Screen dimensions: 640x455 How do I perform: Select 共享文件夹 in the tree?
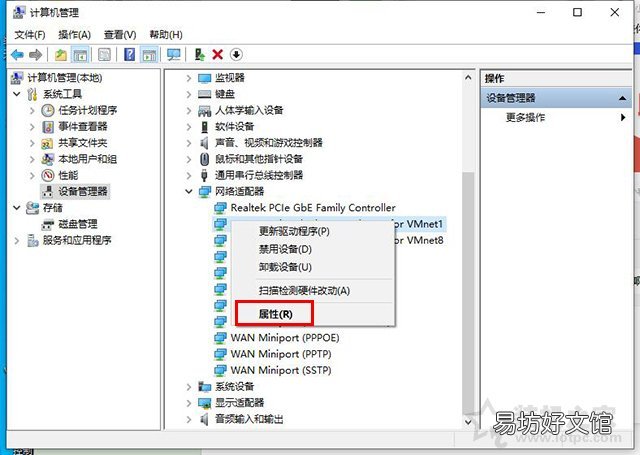[83, 143]
